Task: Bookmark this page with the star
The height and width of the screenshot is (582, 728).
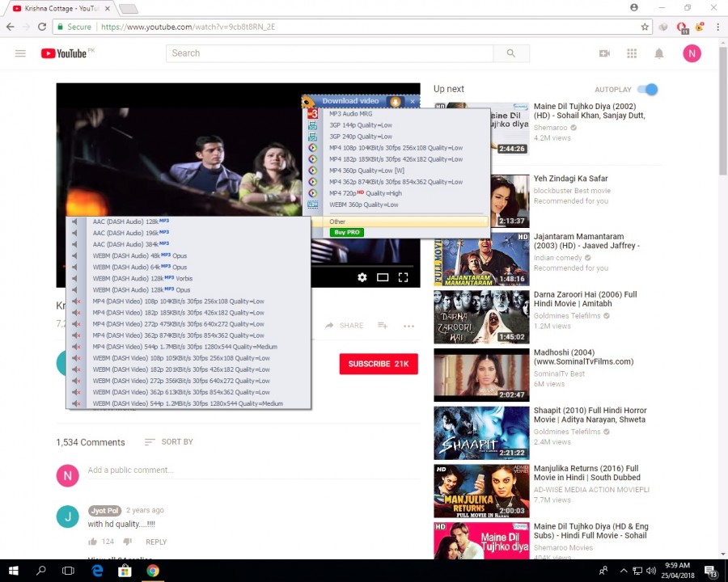Action: 645,27
